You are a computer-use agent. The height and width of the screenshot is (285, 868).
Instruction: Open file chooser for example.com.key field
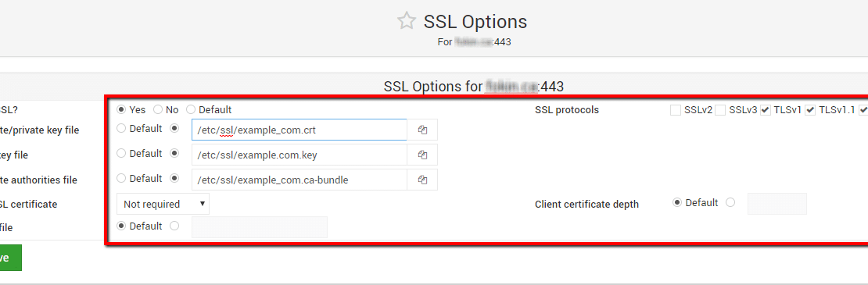[422, 155]
